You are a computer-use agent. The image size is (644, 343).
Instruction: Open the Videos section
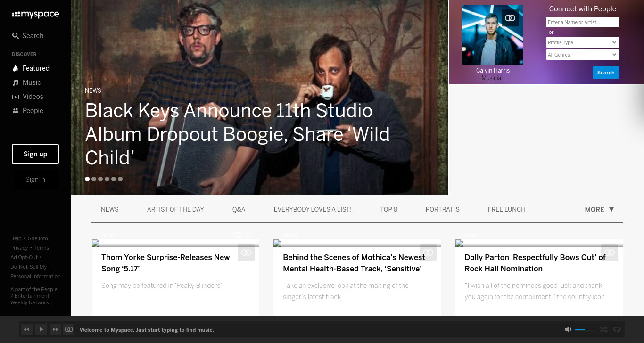[x=27, y=97]
